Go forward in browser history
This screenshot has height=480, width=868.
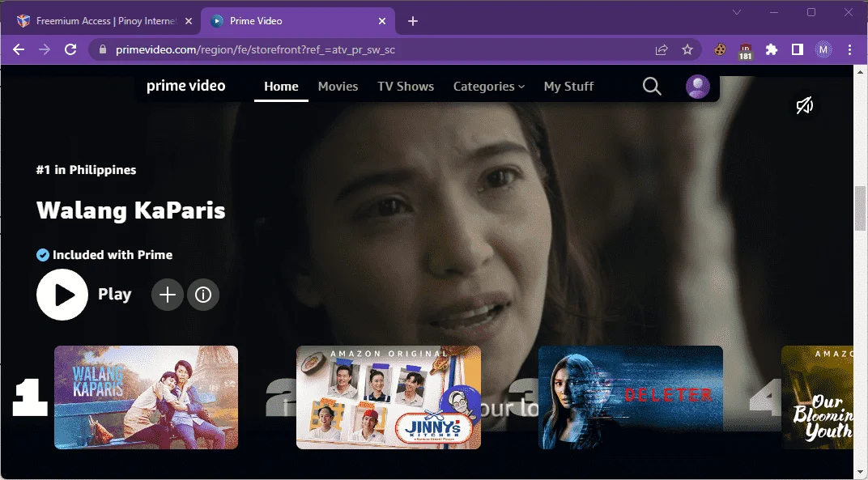pyautogui.click(x=45, y=50)
